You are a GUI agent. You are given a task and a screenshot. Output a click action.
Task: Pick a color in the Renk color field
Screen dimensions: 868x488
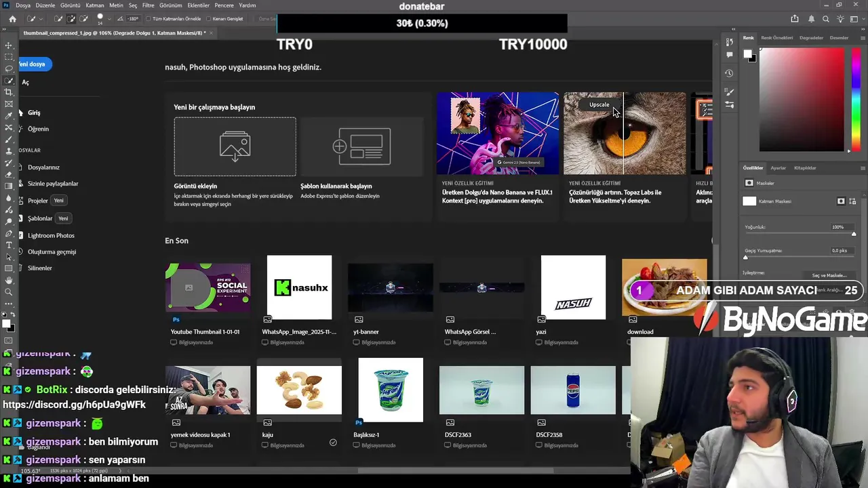click(802, 100)
